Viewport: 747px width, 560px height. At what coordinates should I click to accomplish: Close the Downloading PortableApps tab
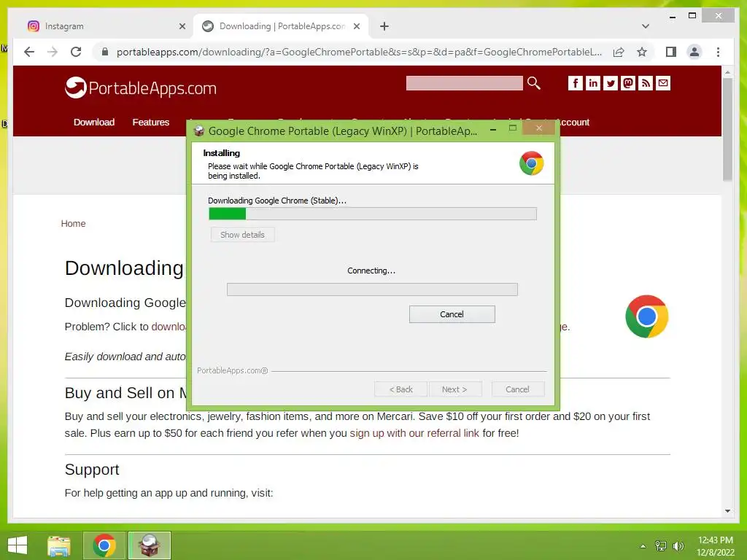click(356, 26)
